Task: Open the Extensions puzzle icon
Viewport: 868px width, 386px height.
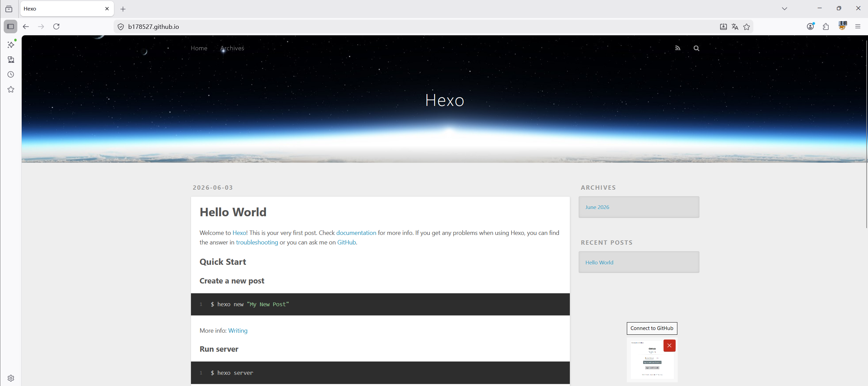Action: 826,26
